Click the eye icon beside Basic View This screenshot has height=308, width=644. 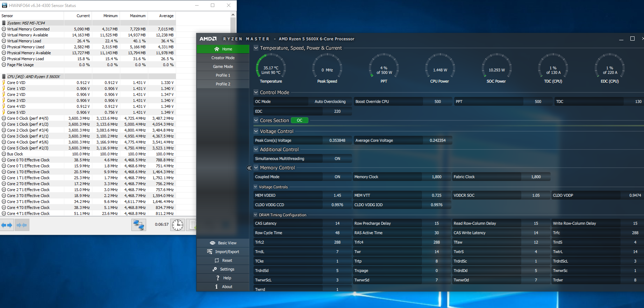(x=213, y=243)
